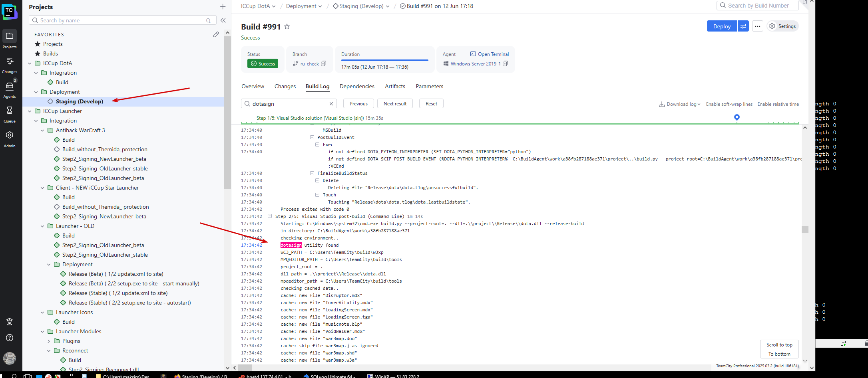Open Changes in the left sidebar
The width and height of the screenshot is (868, 378).
click(10, 64)
